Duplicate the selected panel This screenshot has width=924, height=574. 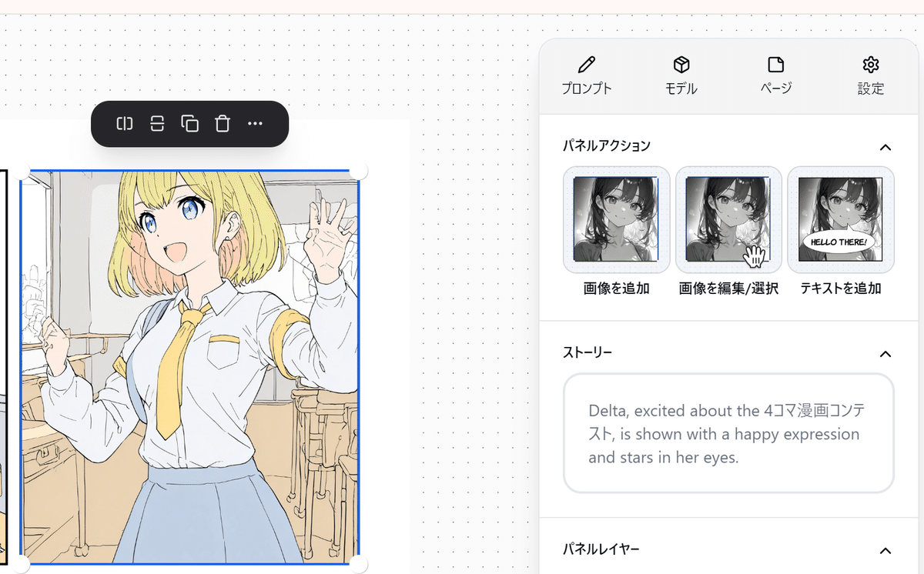(190, 123)
